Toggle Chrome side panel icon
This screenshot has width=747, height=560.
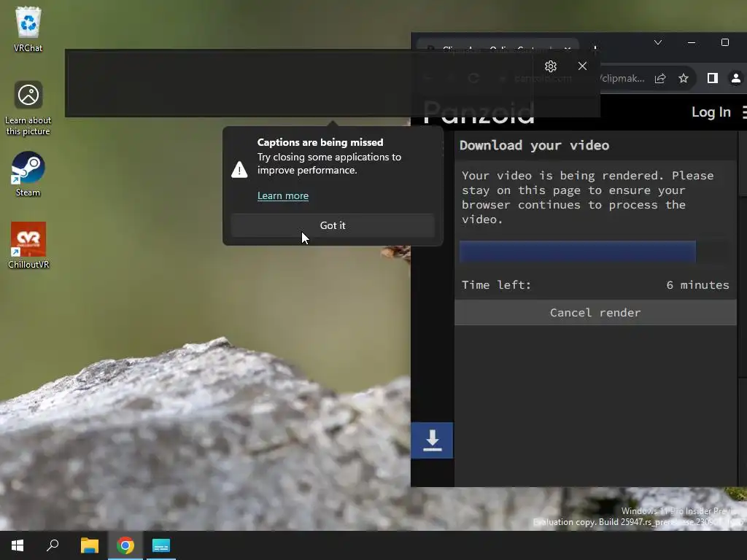(x=712, y=78)
